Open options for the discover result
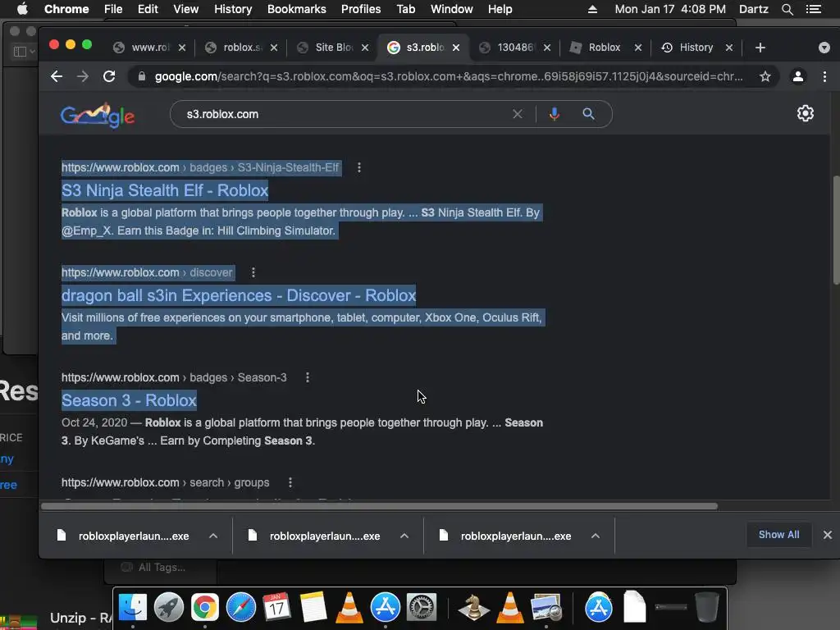This screenshot has height=630, width=840. click(253, 272)
